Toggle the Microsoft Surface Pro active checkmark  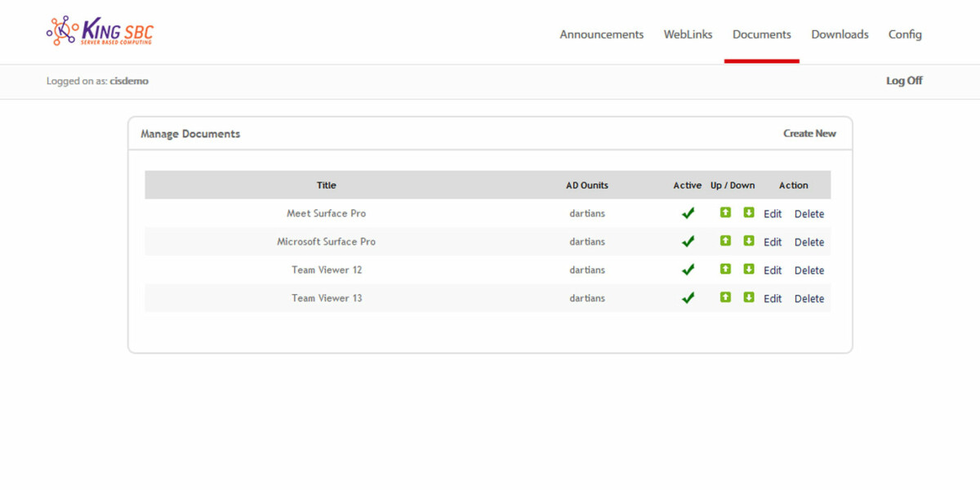pos(688,241)
